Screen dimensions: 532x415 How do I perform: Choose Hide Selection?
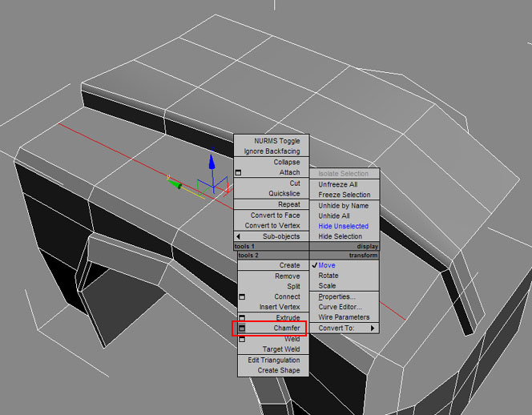tap(340, 236)
